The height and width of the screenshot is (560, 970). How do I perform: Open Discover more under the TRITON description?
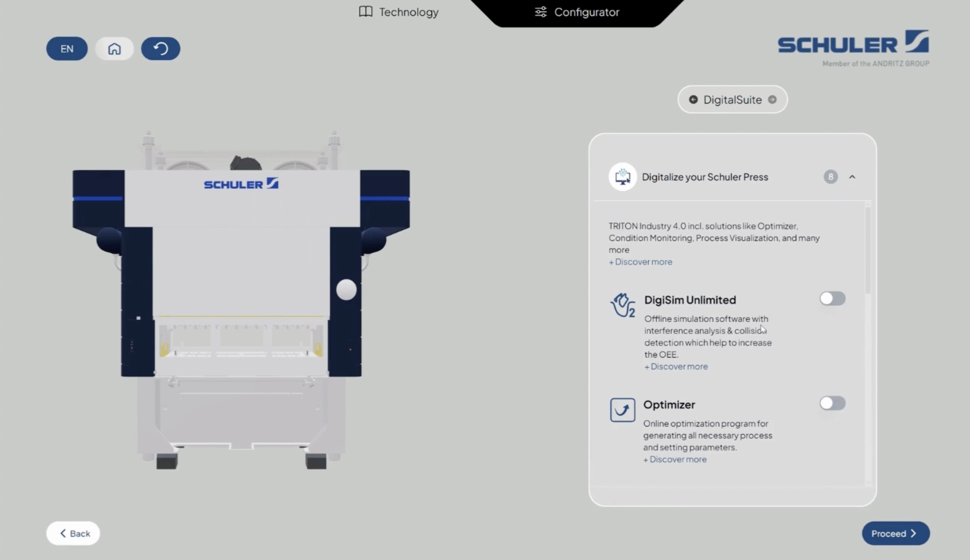coord(640,262)
